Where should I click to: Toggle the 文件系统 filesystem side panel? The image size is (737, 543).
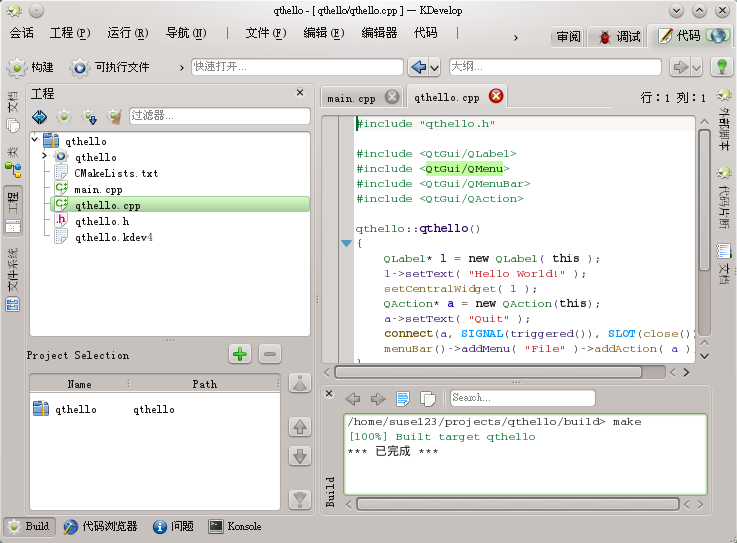coord(13,281)
